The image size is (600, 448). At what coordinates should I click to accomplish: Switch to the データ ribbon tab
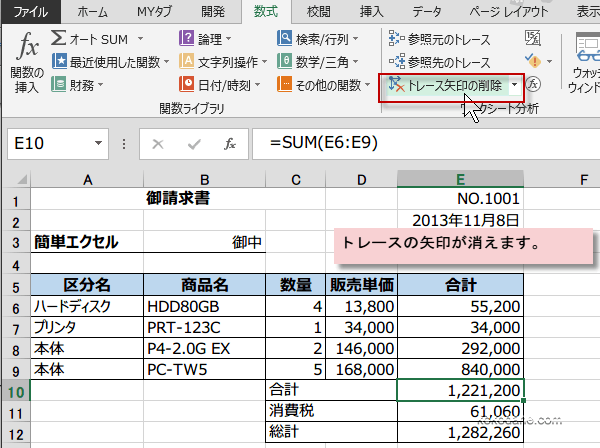427,11
